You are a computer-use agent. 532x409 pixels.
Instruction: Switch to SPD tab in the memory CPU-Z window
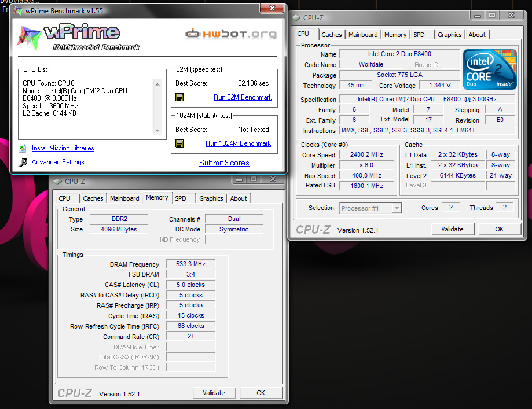coord(181,198)
